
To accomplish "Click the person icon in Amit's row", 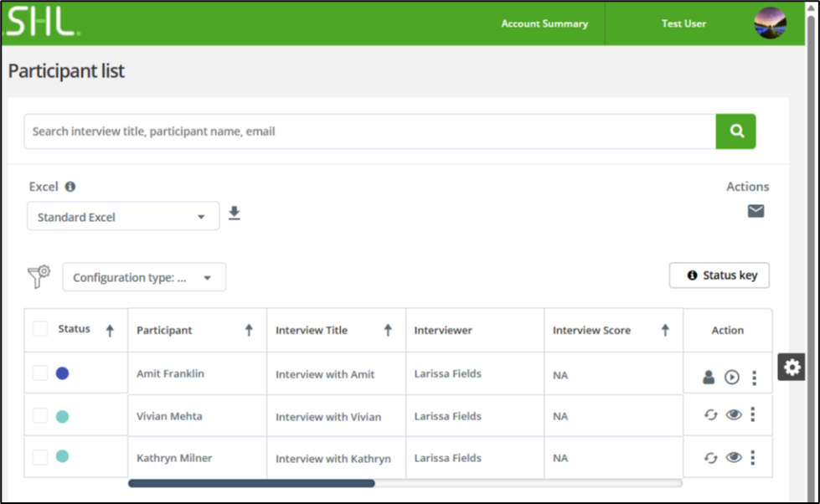I will pos(709,378).
